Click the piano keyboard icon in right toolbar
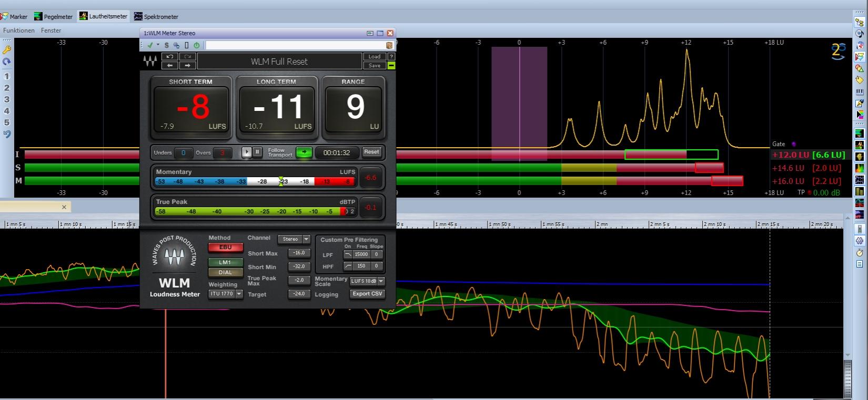 point(860,92)
